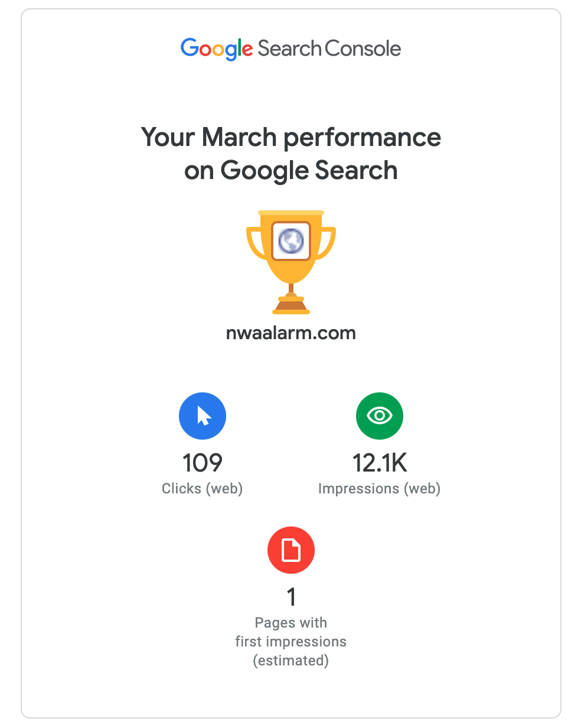
Task: Click the "Pages with" label line
Action: (290, 623)
